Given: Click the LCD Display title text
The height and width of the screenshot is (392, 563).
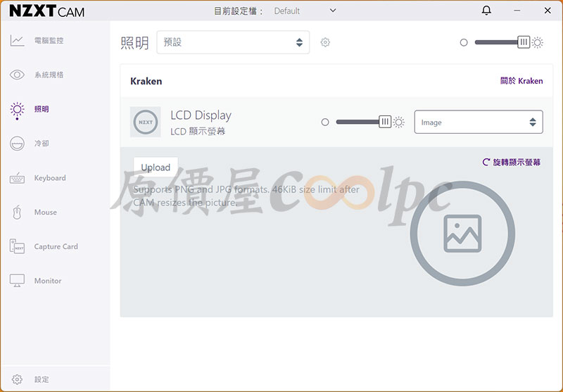Looking at the screenshot, I should coord(201,115).
